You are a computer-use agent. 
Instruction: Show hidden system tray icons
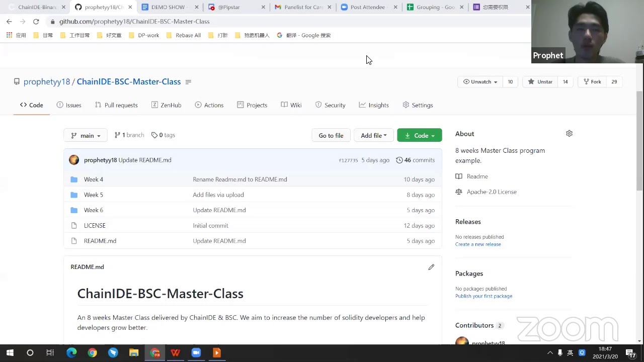550,353
